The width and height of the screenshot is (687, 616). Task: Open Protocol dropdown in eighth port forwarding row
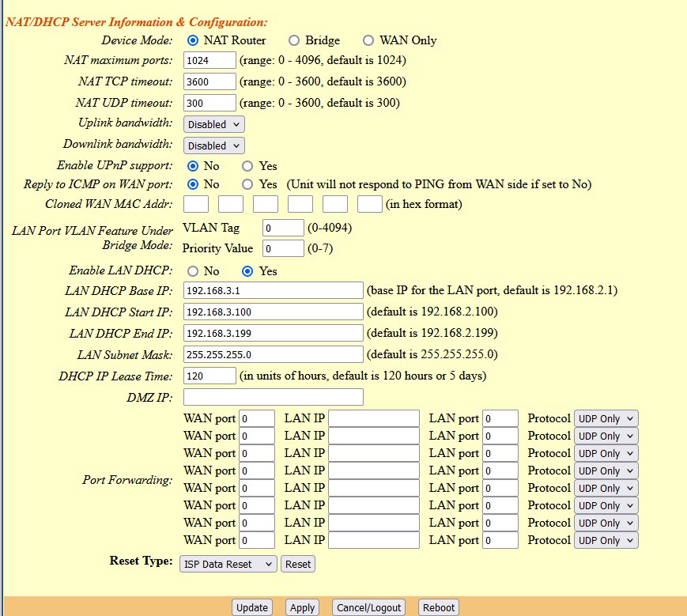tap(606, 540)
